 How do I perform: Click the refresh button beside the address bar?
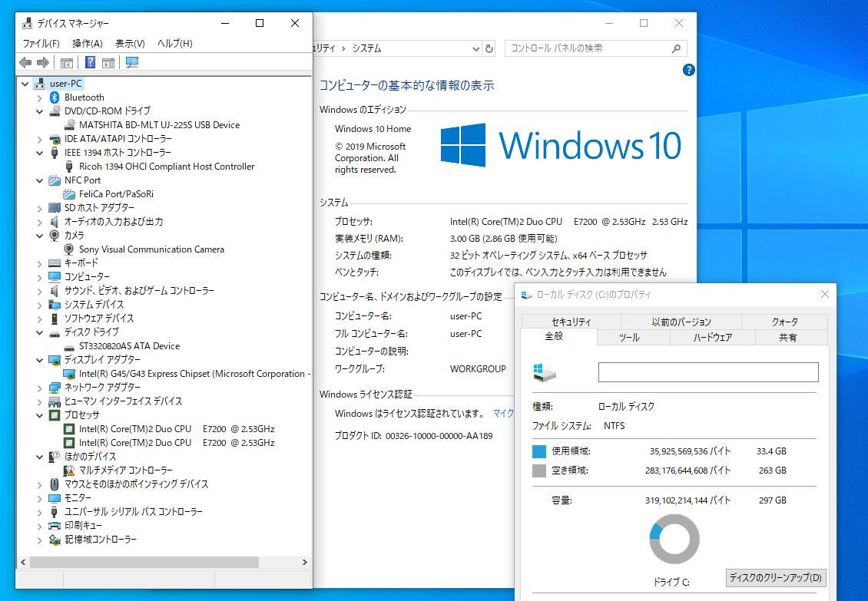489,48
